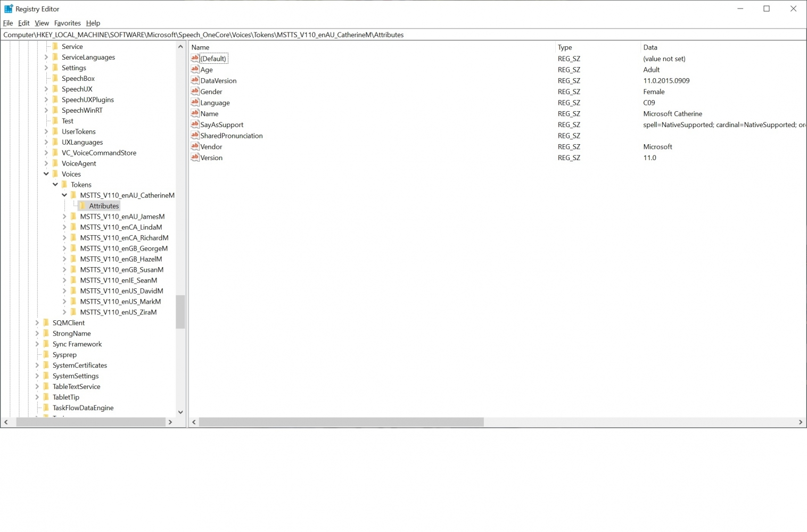Open the View menu

[x=42, y=23]
